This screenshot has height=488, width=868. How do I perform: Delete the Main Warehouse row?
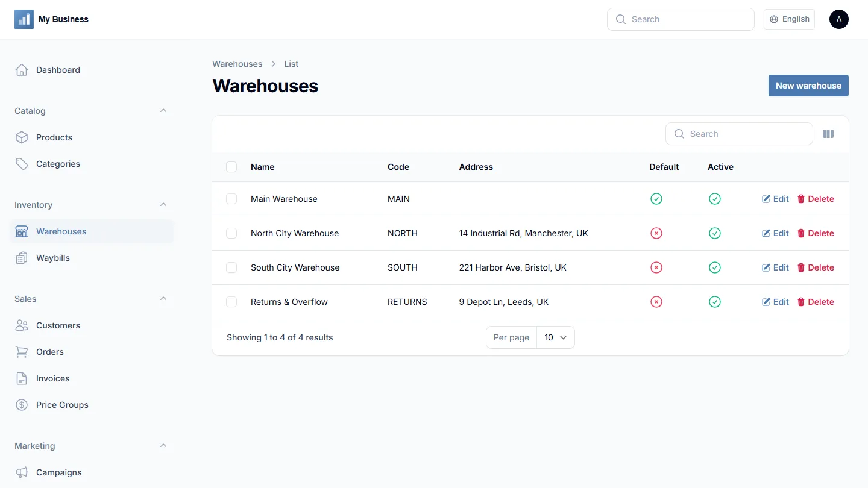816,199
